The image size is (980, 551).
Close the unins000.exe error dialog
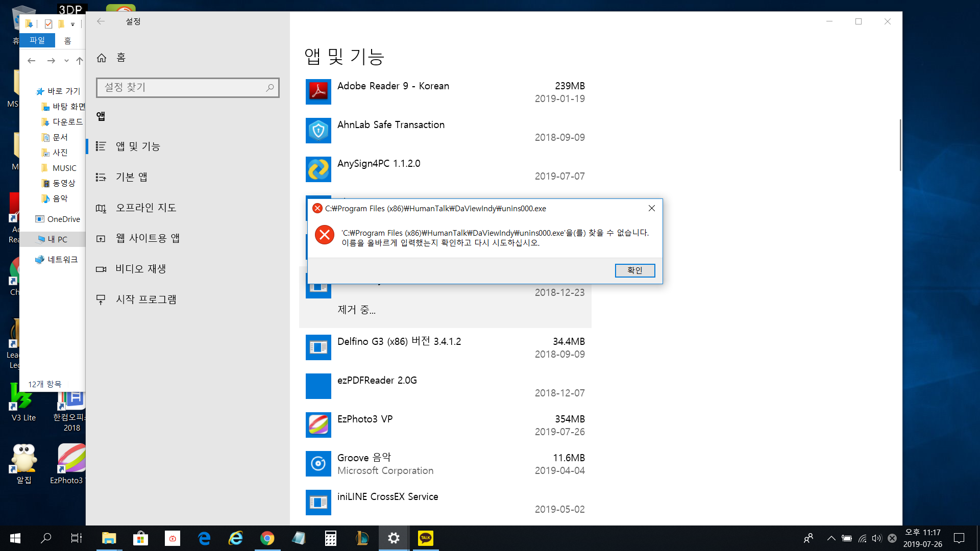pyautogui.click(x=652, y=208)
